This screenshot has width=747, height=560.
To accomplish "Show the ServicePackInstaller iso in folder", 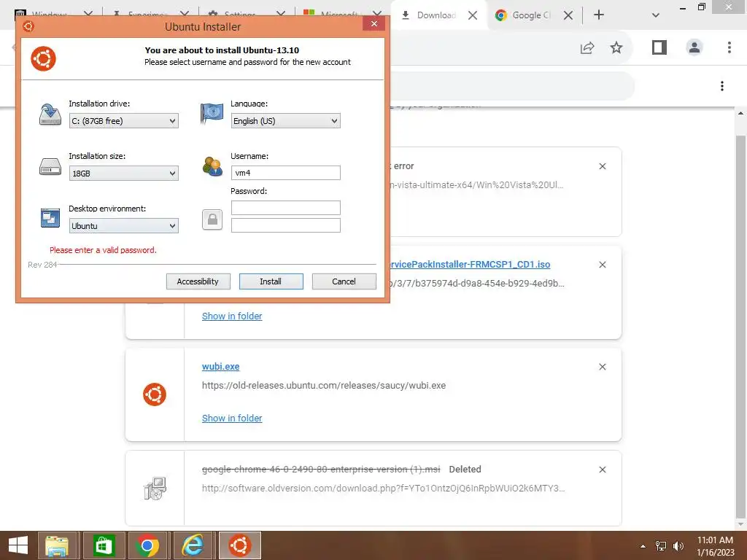I will tap(232, 316).
